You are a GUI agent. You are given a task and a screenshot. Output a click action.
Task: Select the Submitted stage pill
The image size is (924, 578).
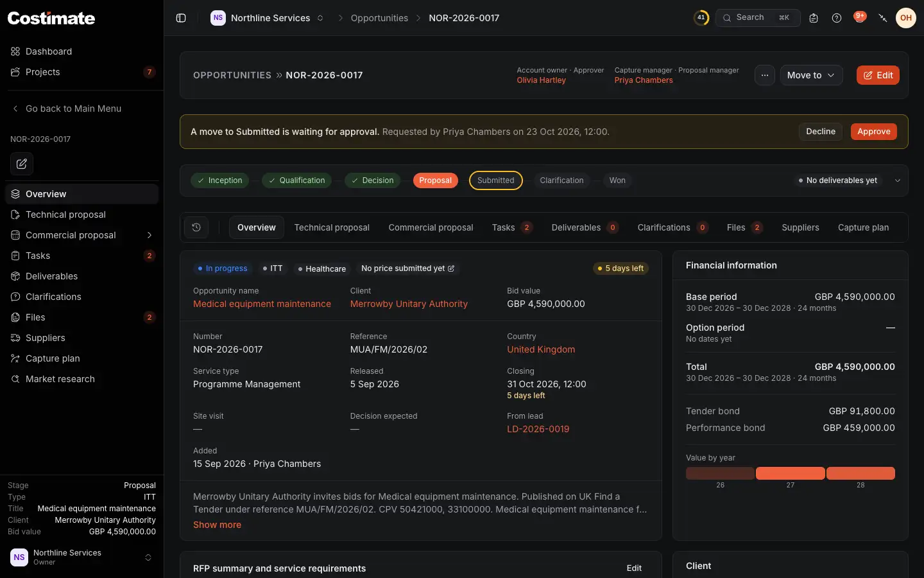tap(496, 180)
